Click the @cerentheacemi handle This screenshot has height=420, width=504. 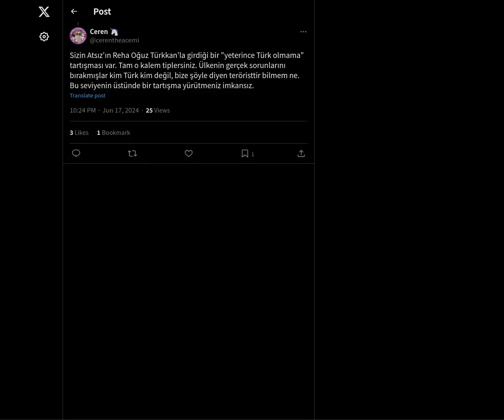[x=114, y=40]
